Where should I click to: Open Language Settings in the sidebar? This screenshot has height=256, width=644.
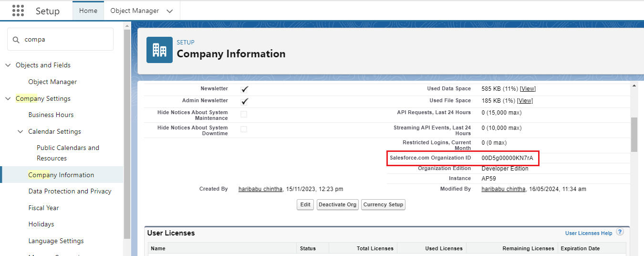pyautogui.click(x=56, y=241)
